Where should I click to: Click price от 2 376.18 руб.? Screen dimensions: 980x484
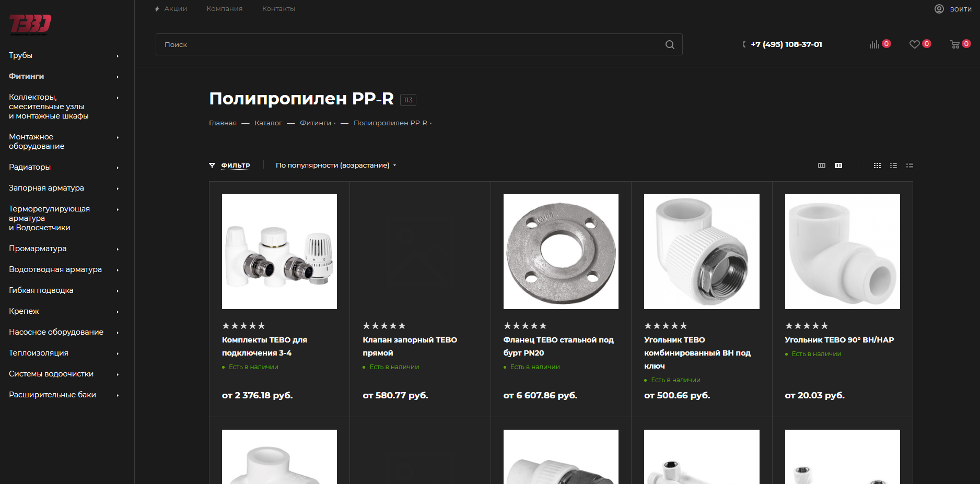257,396
